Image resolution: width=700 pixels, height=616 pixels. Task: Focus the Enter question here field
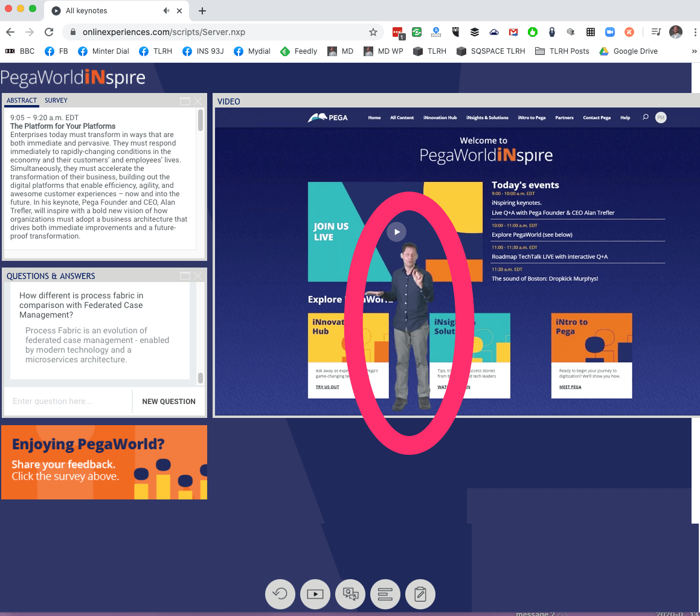coord(68,401)
